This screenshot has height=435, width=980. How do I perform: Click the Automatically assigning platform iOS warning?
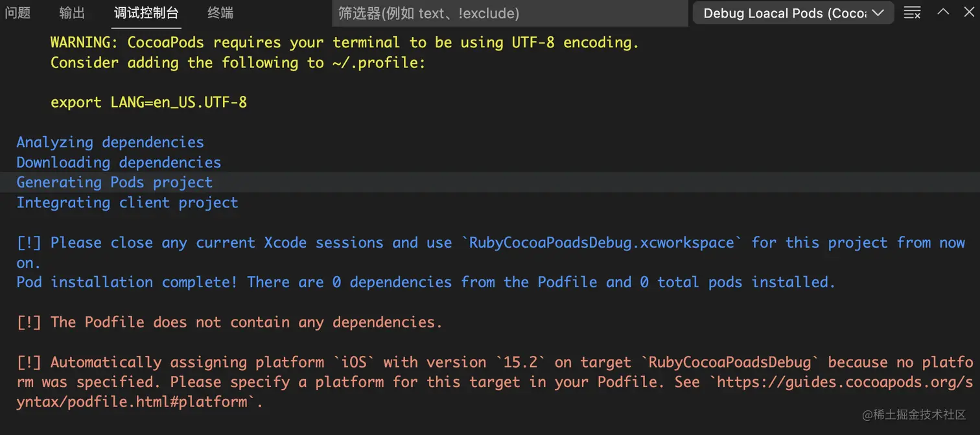493,362
